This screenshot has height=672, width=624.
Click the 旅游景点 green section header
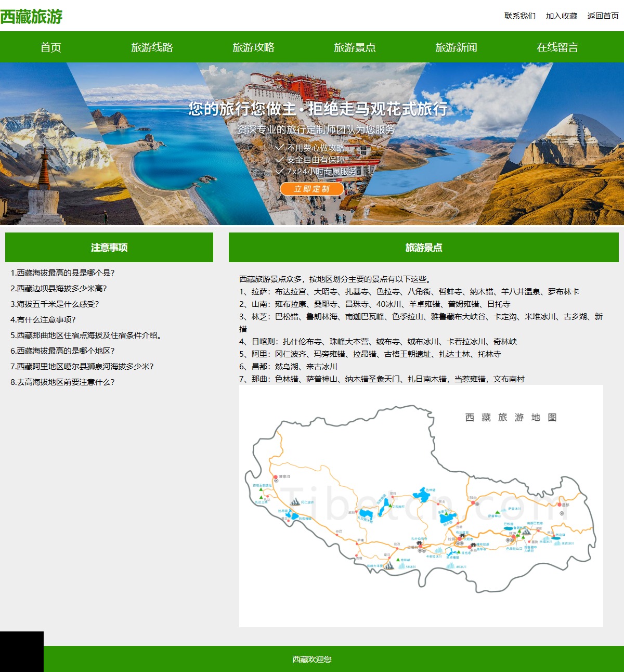(423, 248)
